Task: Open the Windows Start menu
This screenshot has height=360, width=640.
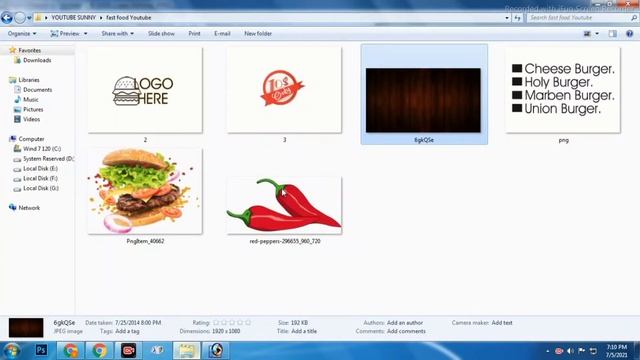Action: coord(11,351)
